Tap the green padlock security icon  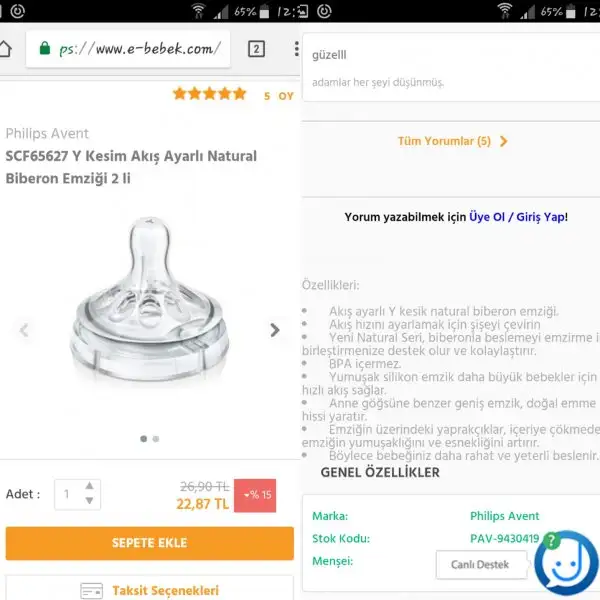pyautogui.click(x=45, y=48)
